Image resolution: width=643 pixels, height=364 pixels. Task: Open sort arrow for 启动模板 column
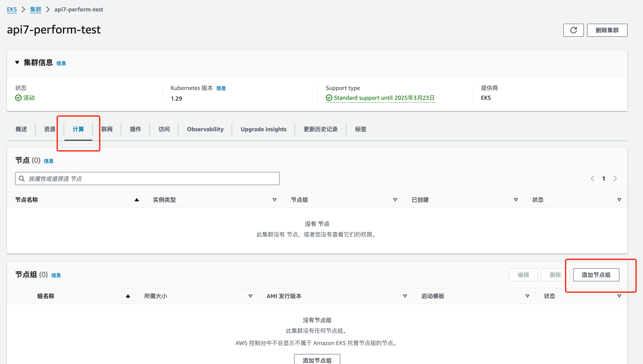coord(527,296)
